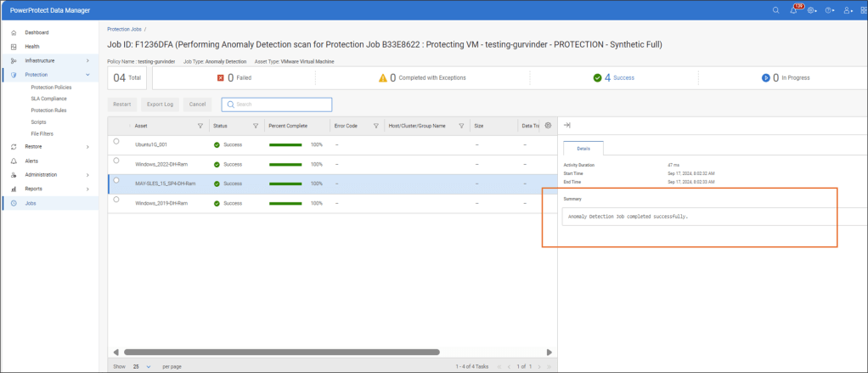Filter the Status column
The image size is (868, 373).
point(255,126)
